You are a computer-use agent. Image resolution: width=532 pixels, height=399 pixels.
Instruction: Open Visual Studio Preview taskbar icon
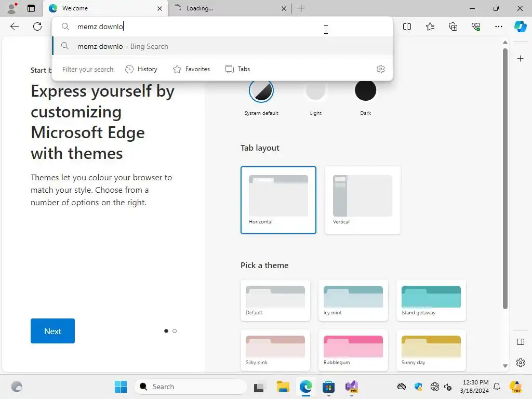(352, 387)
